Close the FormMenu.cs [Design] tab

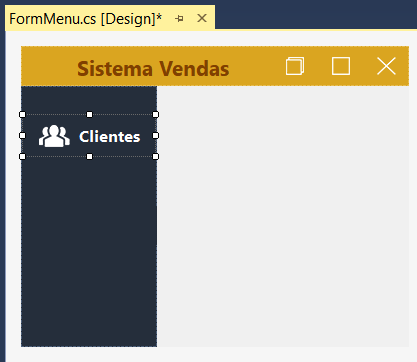click(202, 18)
